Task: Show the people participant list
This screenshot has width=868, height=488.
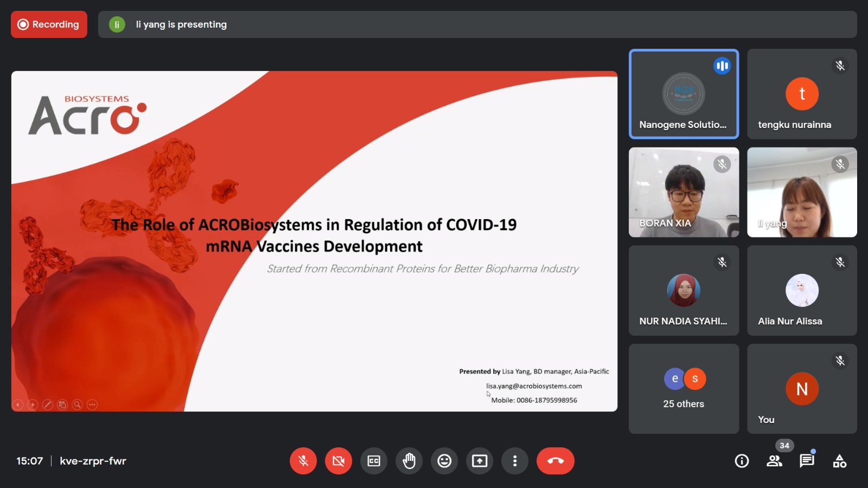Action: pos(774,461)
